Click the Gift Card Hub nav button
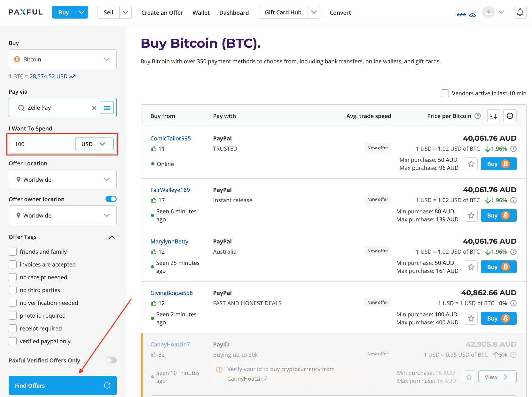532x397 pixels. tap(283, 12)
